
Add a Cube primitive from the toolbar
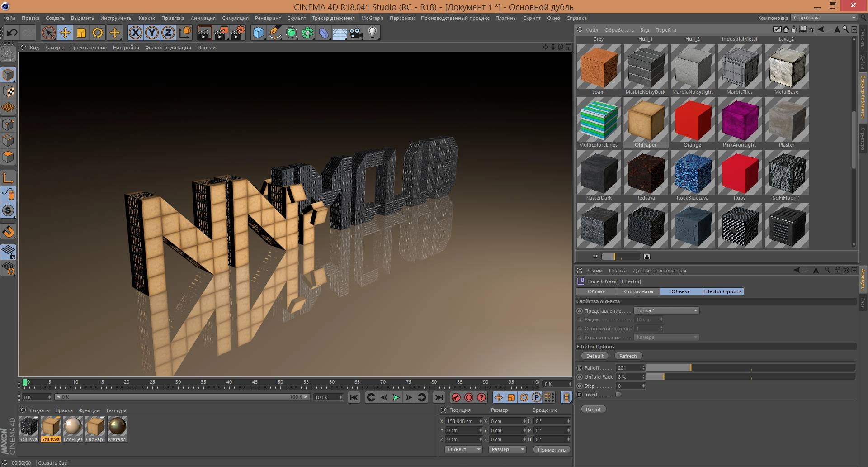pos(258,33)
